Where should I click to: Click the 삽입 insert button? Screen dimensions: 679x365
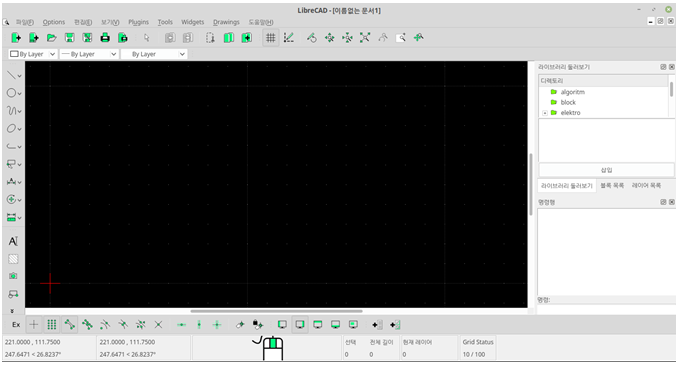tap(606, 170)
